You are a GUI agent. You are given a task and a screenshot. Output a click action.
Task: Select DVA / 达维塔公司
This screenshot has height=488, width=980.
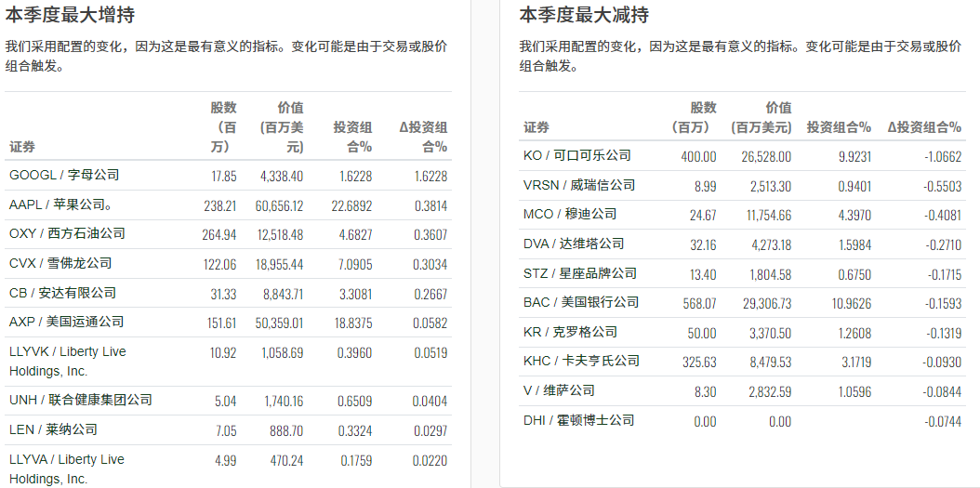(x=573, y=243)
